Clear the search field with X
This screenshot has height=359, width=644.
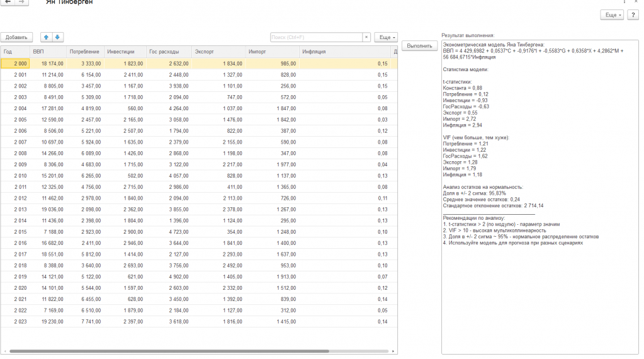pyautogui.click(x=366, y=37)
